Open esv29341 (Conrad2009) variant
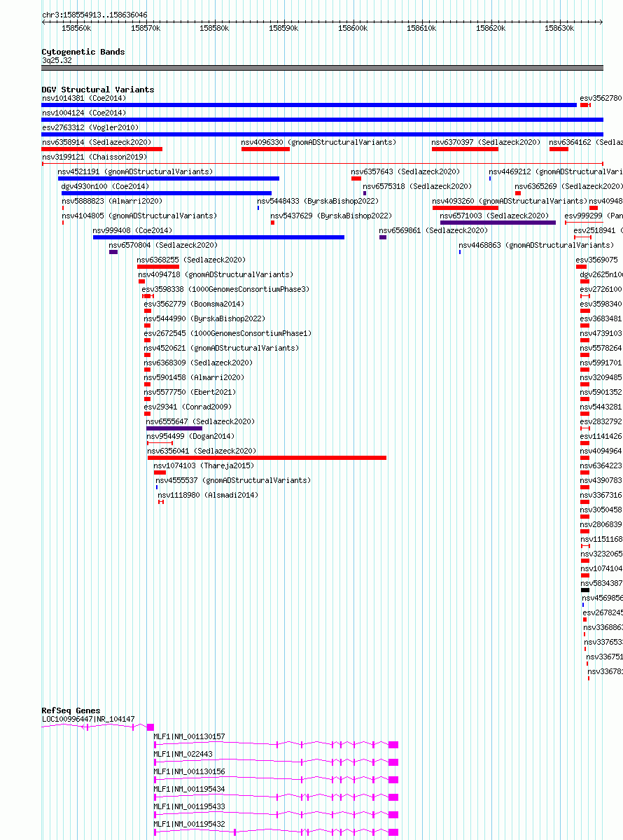Image resolution: width=623 pixels, height=840 pixels. click(188, 407)
